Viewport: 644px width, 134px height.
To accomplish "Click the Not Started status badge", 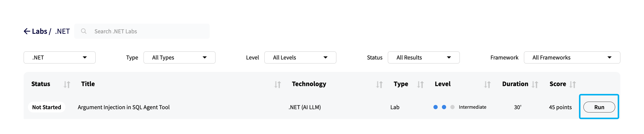I will pyautogui.click(x=46, y=107).
